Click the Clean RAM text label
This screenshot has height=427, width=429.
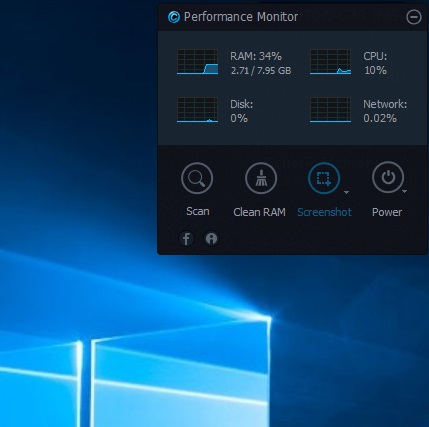coord(259,212)
